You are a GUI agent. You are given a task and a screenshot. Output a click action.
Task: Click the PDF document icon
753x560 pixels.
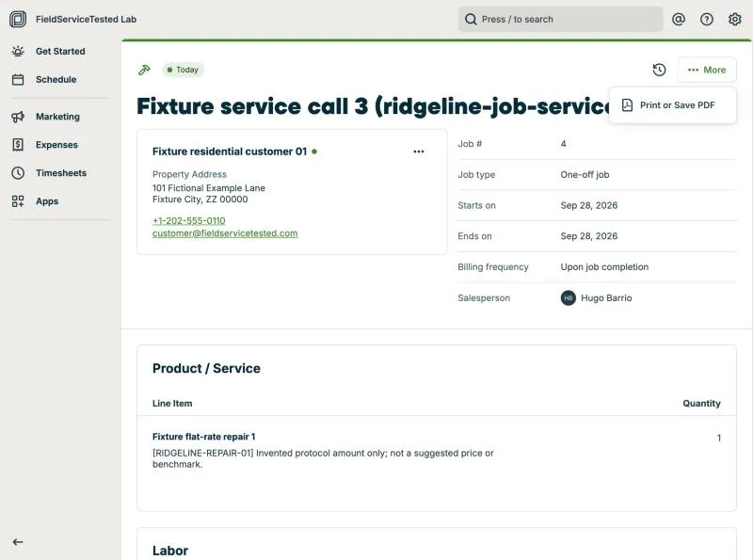click(x=627, y=105)
